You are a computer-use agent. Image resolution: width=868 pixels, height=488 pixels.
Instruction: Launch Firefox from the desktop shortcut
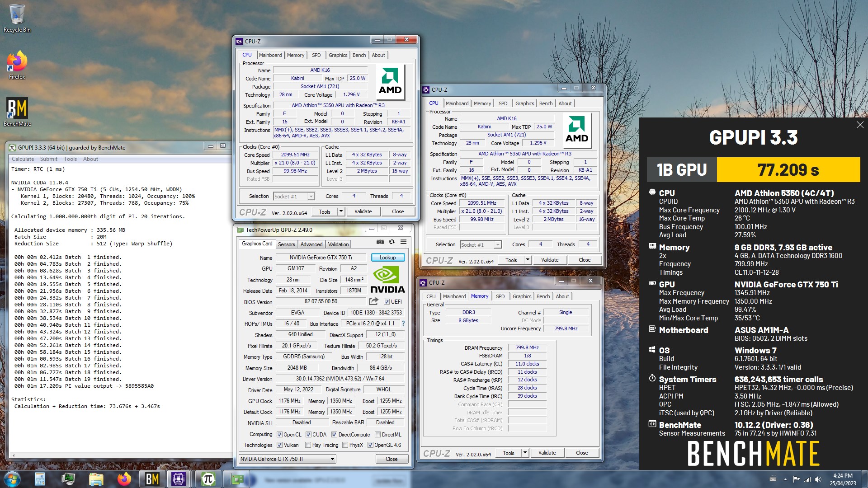(17, 66)
